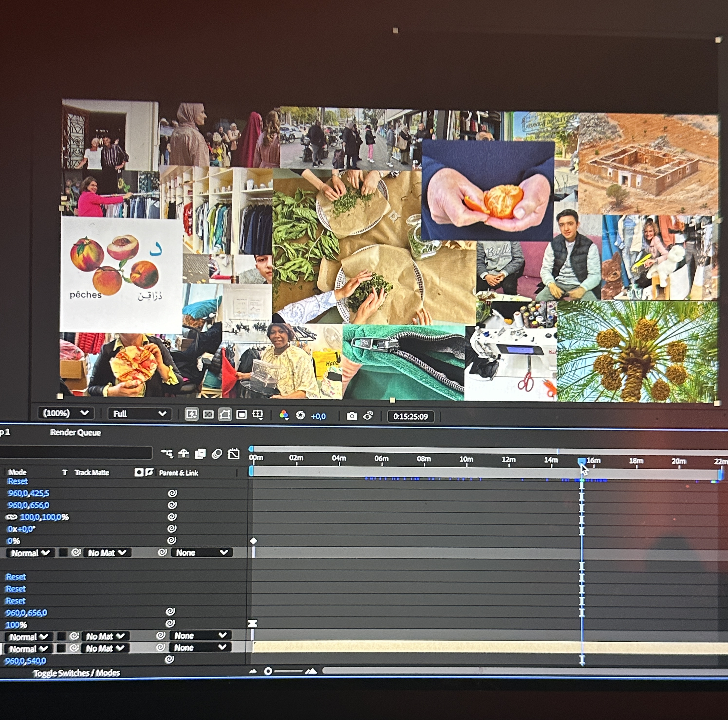Click the Reset Exposure aperture icon

coord(300,415)
